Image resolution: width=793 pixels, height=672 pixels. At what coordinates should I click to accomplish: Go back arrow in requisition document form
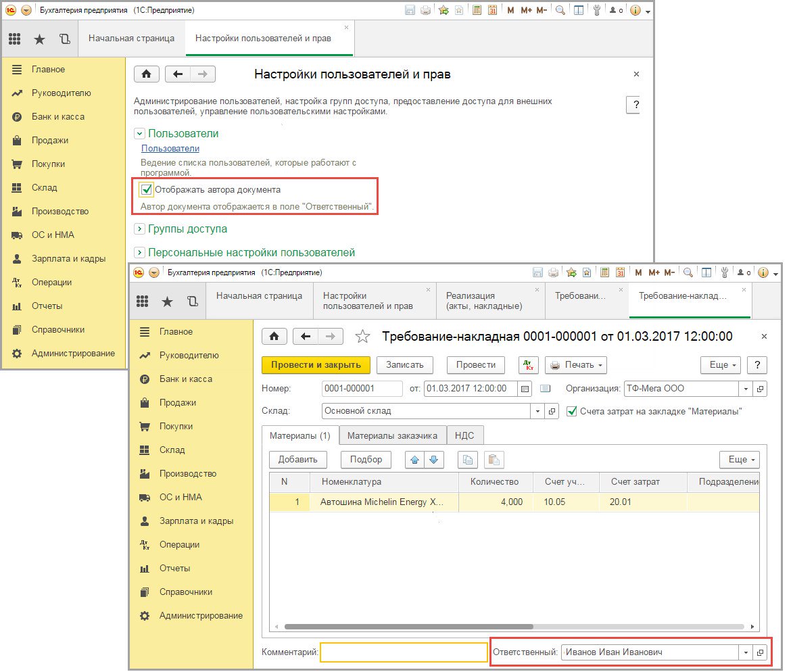click(x=306, y=336)
